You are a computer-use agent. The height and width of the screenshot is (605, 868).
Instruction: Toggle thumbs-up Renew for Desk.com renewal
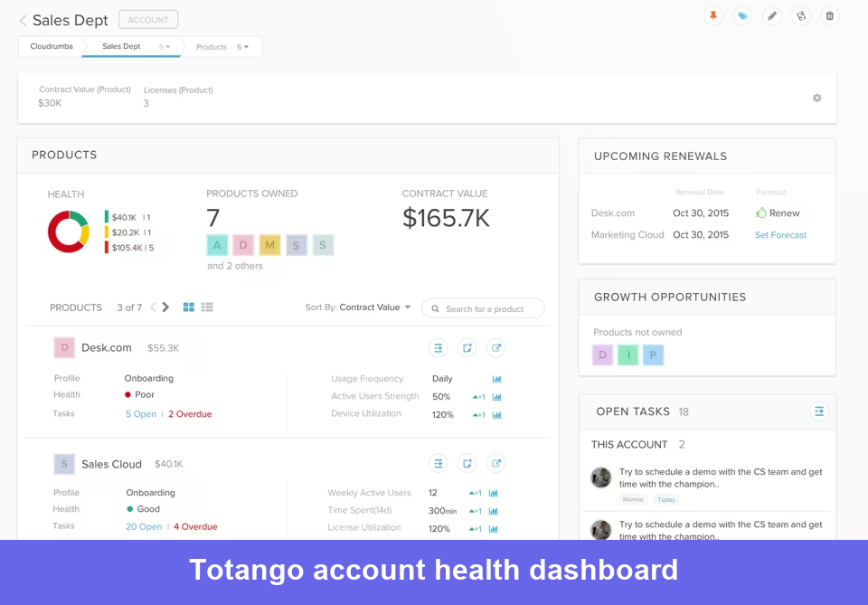coord(763,213)
